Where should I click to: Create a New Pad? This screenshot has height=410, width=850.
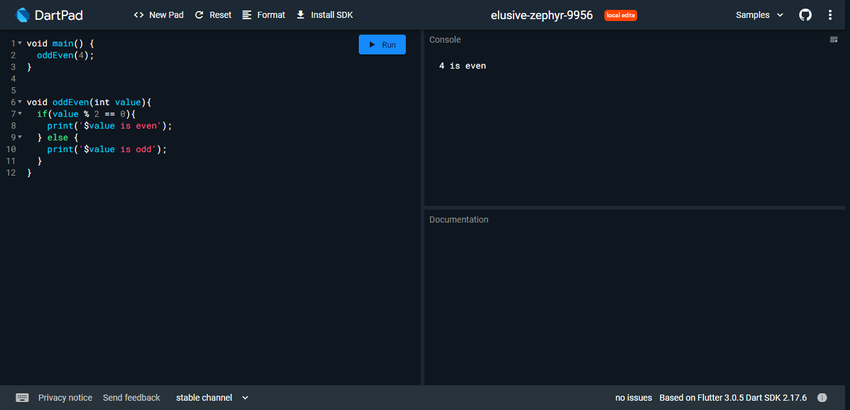click(159, 15)
